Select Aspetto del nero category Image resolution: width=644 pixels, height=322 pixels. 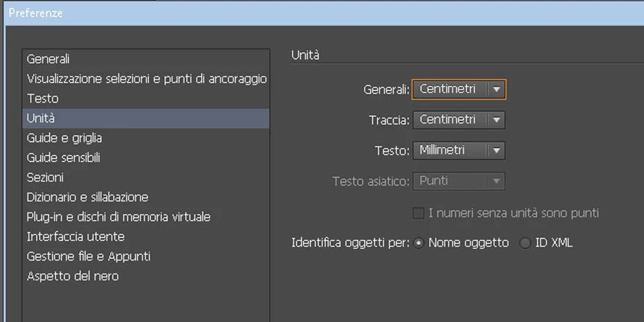(146, 276)
